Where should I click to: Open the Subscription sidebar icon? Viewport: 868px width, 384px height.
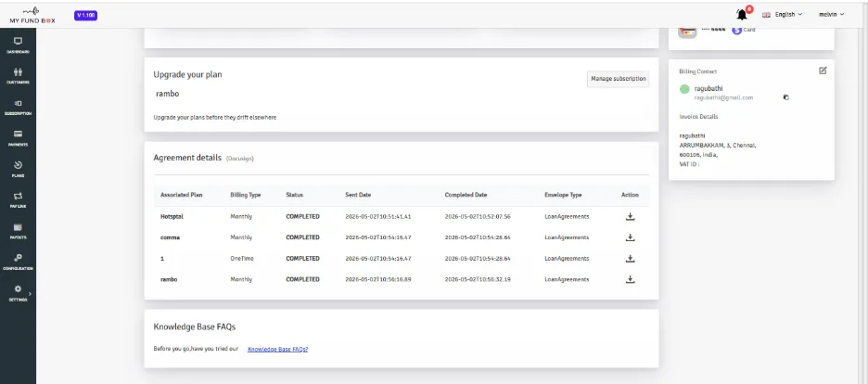[18, 103]
